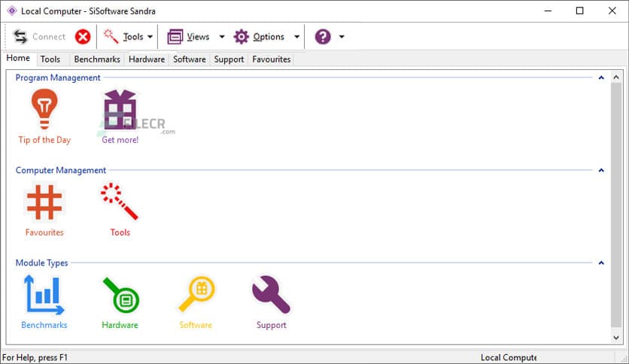The height and width of the screenshot is (364, 629).
Task: Switch to the Software tab
Action: pos(190,59)
